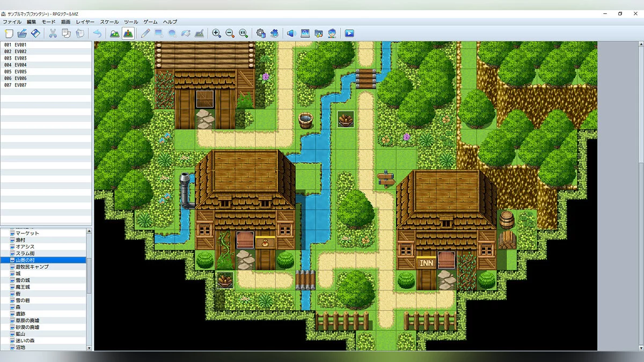This screenshot has width=644, height=362.
Task: Select event row 007 EV007
Action: [x=46, y=85]
